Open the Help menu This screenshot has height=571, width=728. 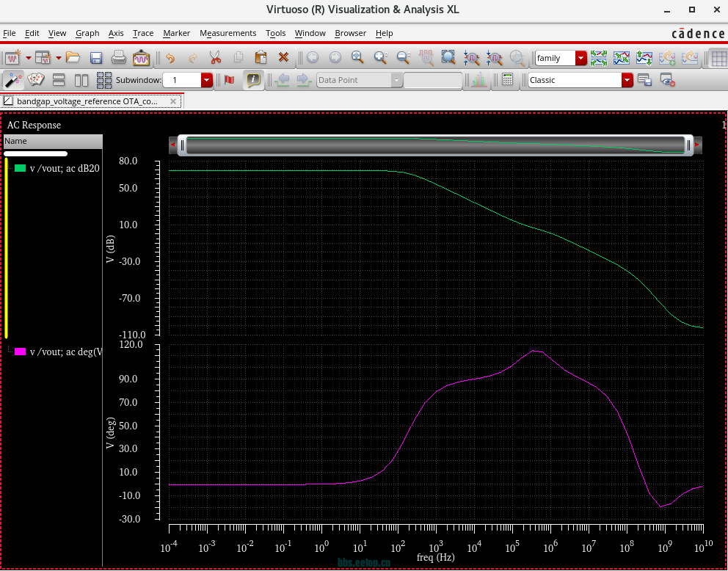[385, 33]
